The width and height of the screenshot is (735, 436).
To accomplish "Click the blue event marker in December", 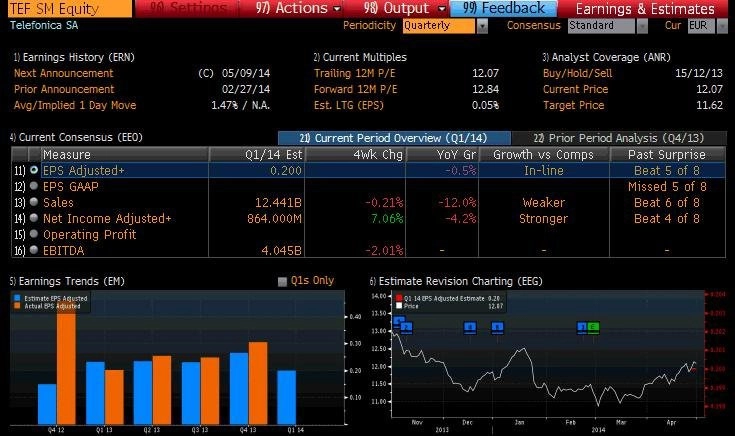I will pyautogui.click(x=470, y=327).
